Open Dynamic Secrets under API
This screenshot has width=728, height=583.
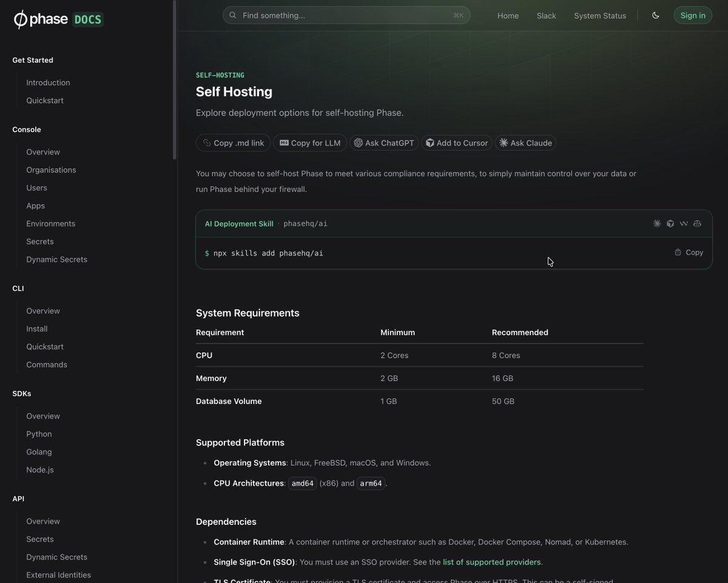56,557
